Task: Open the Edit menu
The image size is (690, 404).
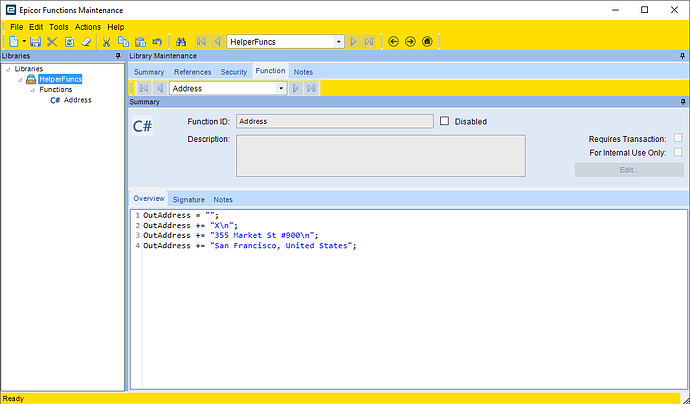Action: 36,27
